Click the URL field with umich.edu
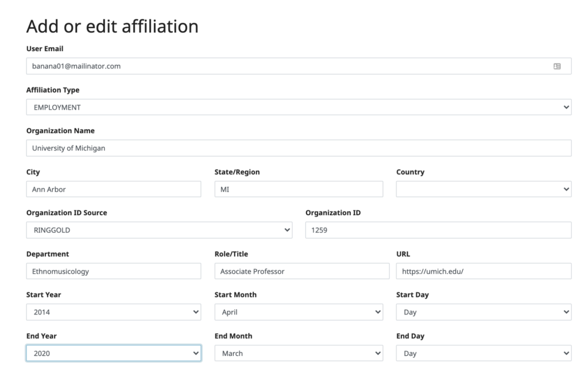This screenshot has height=373, width=588. click(483, 271)
